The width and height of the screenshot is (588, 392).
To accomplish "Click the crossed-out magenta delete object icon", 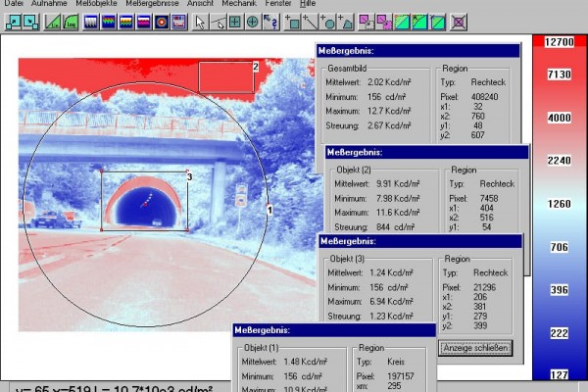I will click(459, 23).
